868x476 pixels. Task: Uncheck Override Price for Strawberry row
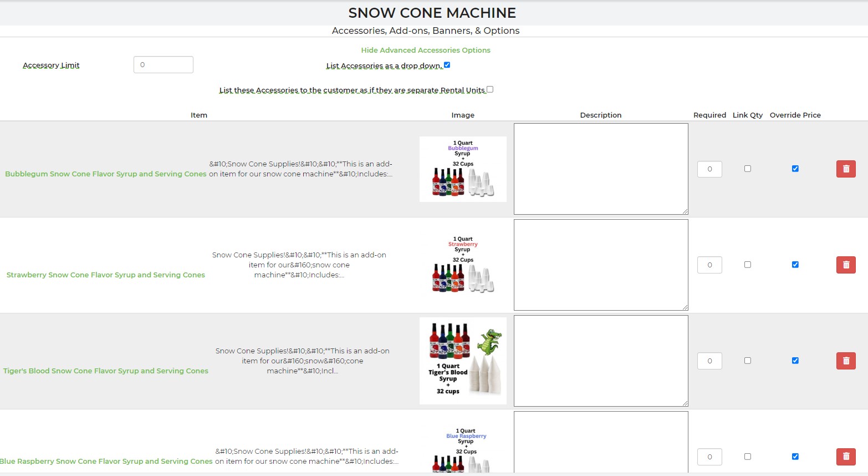[x=795, y=265]
